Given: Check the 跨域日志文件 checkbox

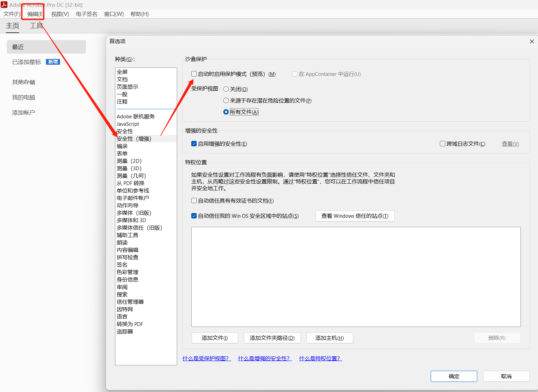Looking at the screenshot, I should point(443,144).
